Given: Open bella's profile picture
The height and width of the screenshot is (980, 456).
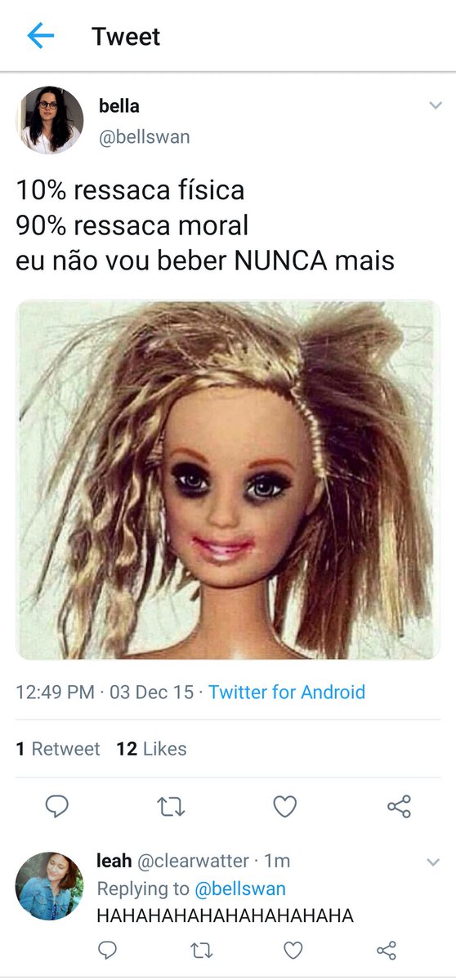Looking at the screenshot, I should 49,120.
